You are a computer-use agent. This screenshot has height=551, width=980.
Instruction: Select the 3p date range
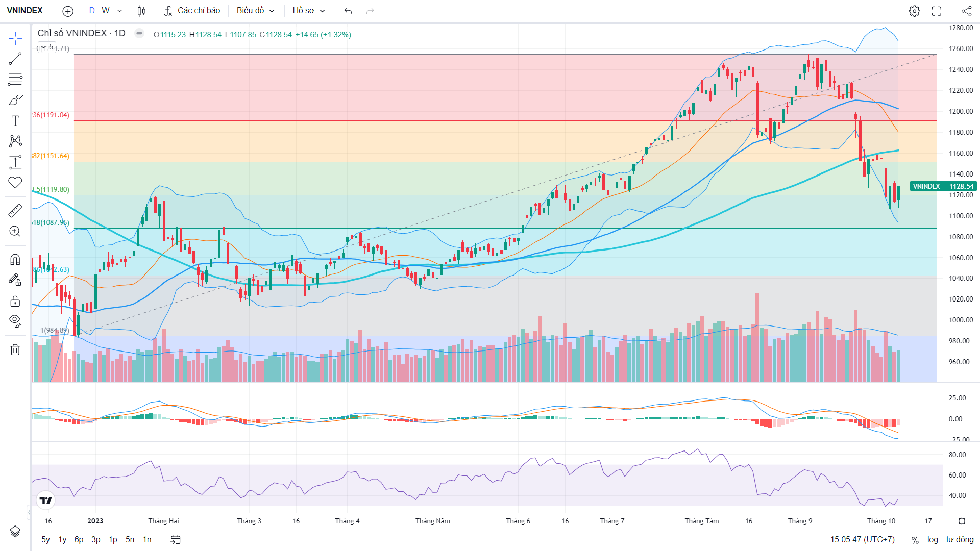96,539
